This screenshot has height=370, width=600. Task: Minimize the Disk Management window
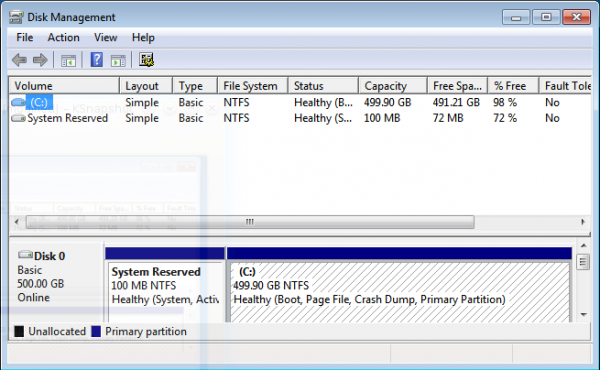516,17
